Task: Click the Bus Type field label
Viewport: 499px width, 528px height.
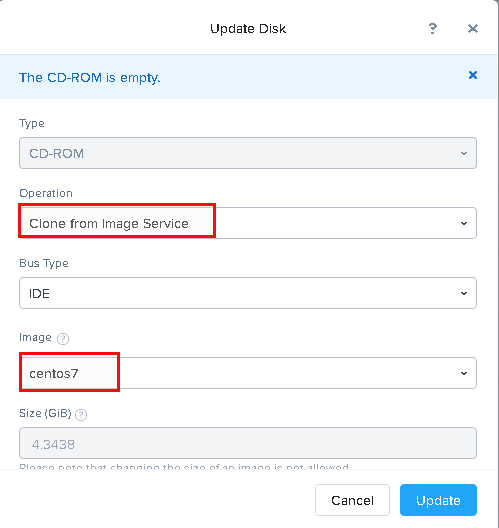Action: (44, 263)
